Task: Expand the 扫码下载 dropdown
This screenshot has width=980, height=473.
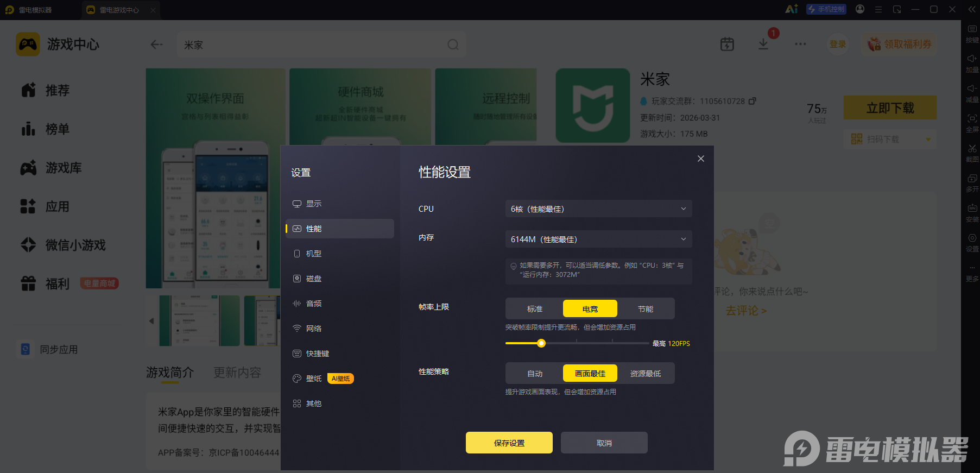Action: tap(928, 140)
